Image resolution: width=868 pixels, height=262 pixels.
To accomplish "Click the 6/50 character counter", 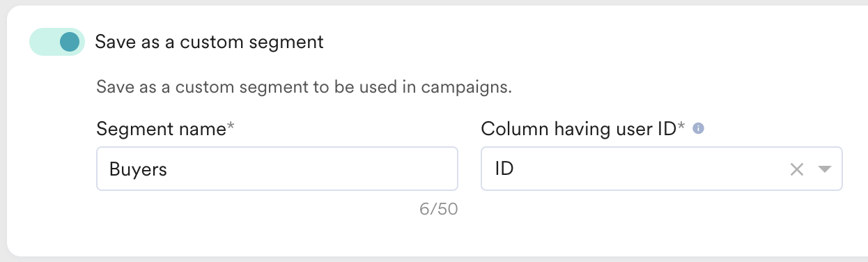I will [438, 209].
